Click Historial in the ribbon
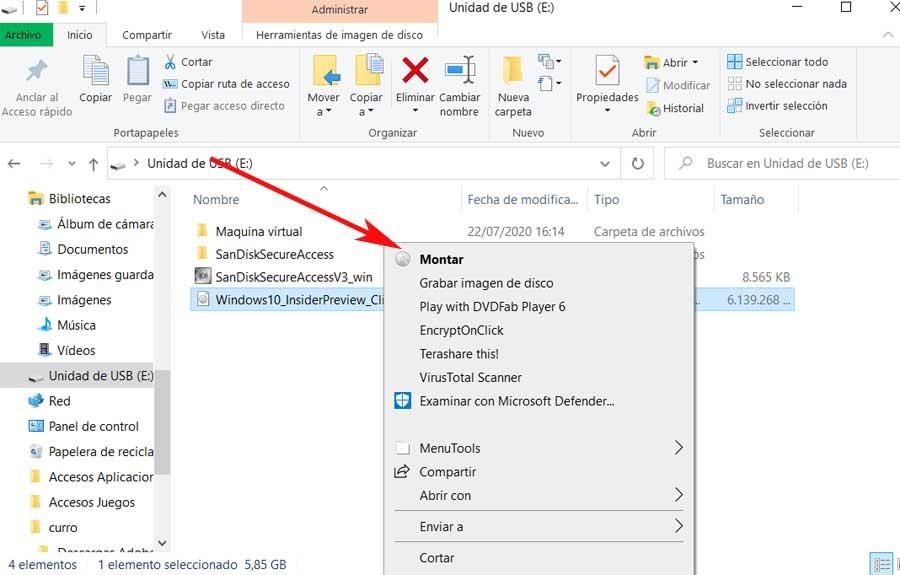This screenshot has height=575, width=900. click(675, 108)
